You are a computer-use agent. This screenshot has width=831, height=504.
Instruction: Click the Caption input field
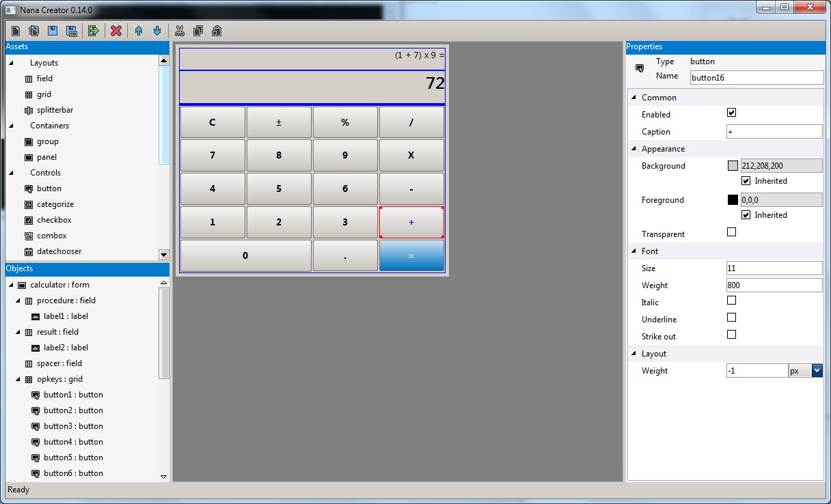pyautogui.click(x=774, y=132)
